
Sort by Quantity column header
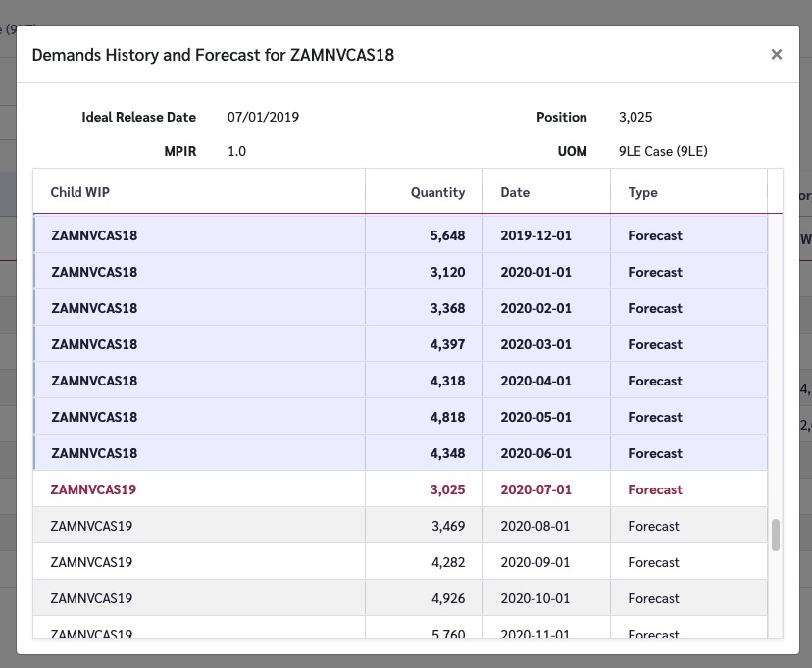[x=437, y=192]
